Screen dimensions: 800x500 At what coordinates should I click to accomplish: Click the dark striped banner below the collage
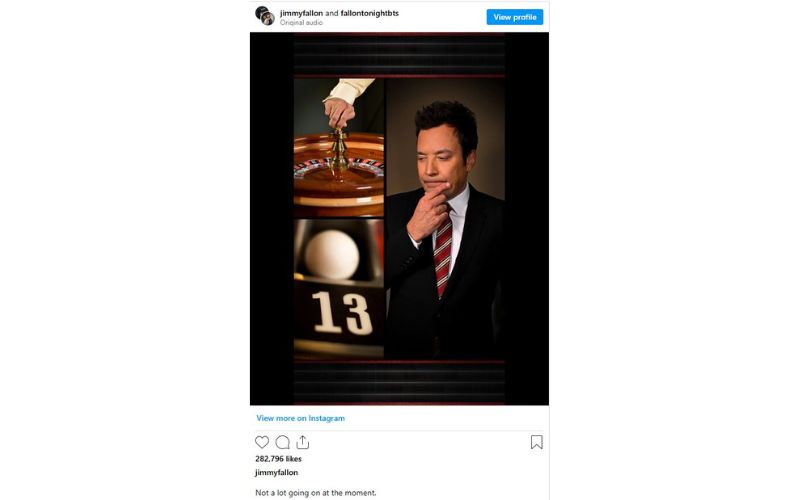pos(399,382)
